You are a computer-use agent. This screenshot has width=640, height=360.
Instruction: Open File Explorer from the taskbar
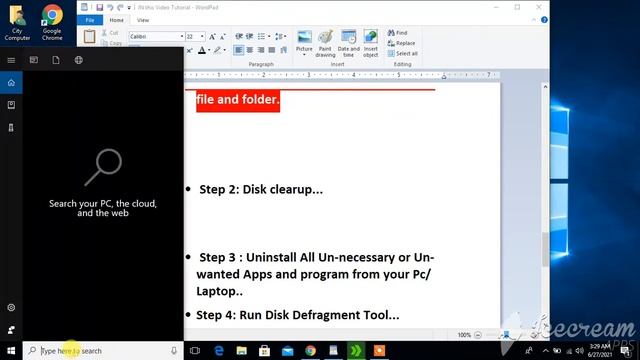point(242,351)
